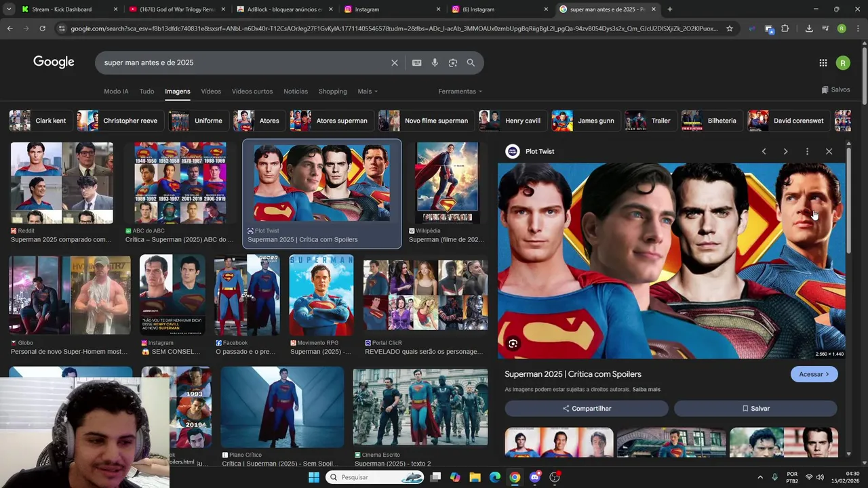Open the Cinema Escrito Superman thumbnail
Screen dimensions: 868x488
420,407
